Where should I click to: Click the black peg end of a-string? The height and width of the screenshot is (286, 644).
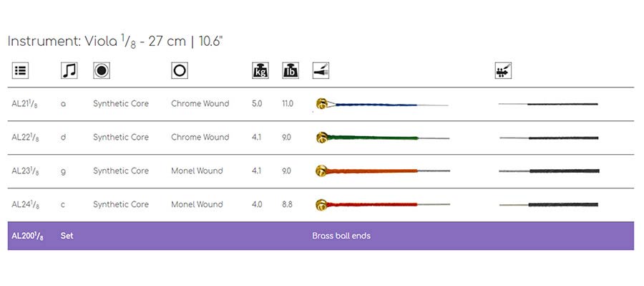pyautogui.click(x=548, y=104)
